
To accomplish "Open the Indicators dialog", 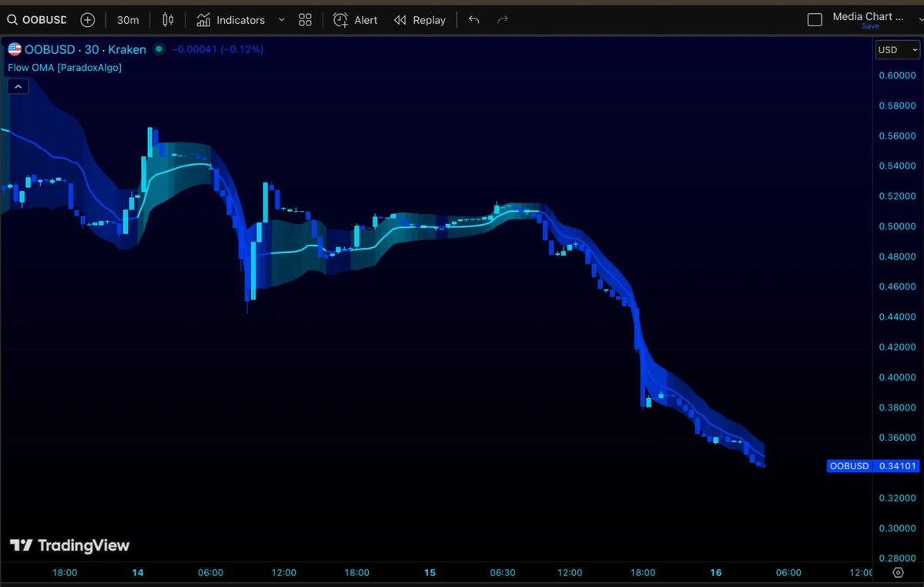I will [230, 20].
